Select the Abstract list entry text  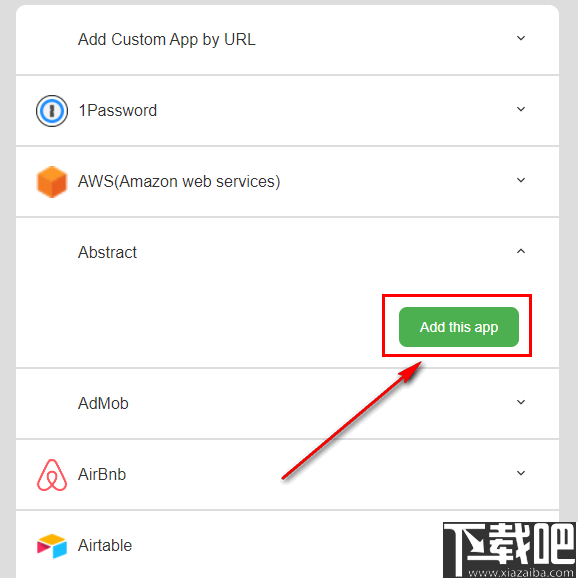click(x=107, y=253)
